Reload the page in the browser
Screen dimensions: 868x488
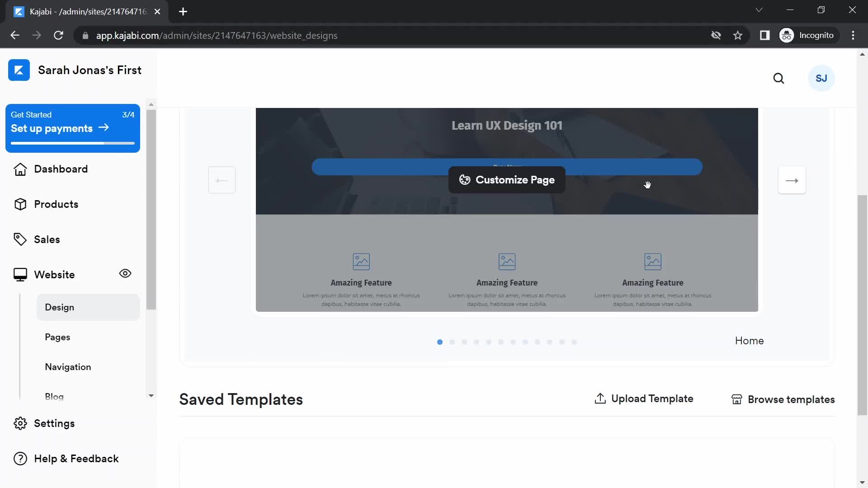pos(58,35)
